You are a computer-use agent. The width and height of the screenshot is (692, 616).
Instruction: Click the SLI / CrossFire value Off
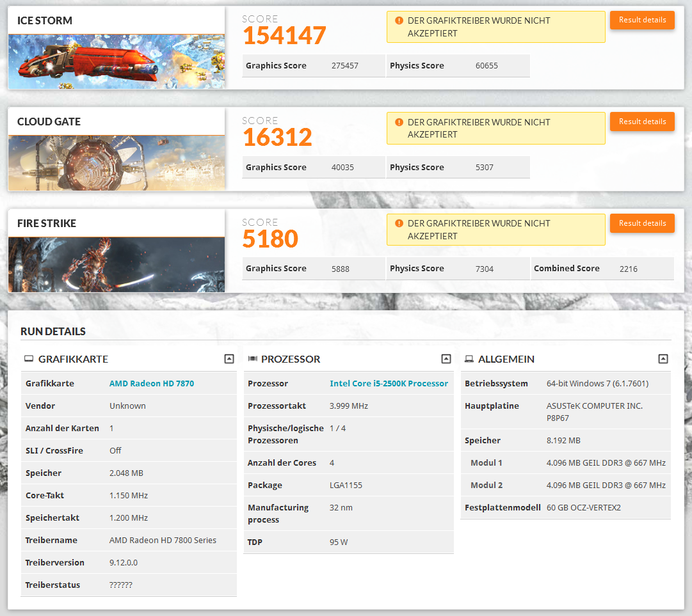point(115,450)
